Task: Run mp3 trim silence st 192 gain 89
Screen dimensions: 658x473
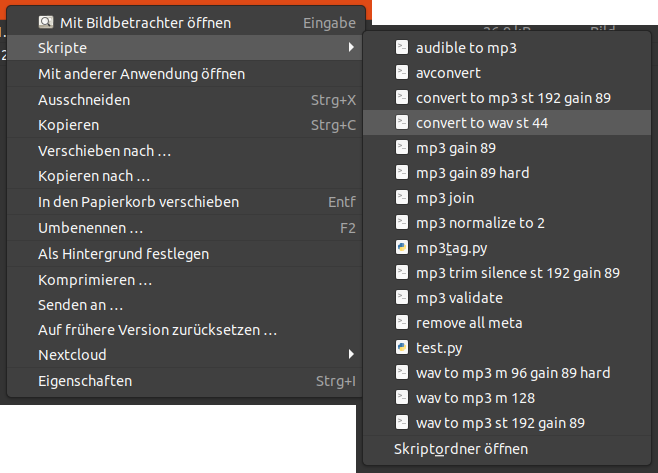Action: [x=507, y=273]
